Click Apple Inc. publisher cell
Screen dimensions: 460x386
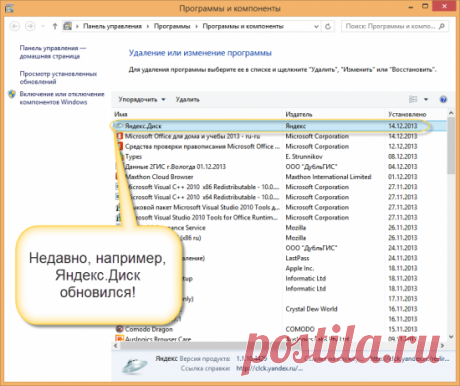pos(300,268)
